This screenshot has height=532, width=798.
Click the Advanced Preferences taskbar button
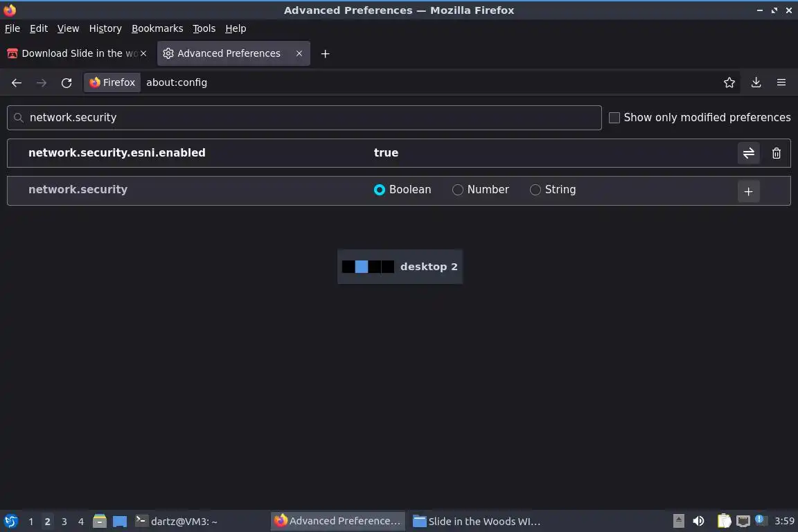click(x=338, y=521)
